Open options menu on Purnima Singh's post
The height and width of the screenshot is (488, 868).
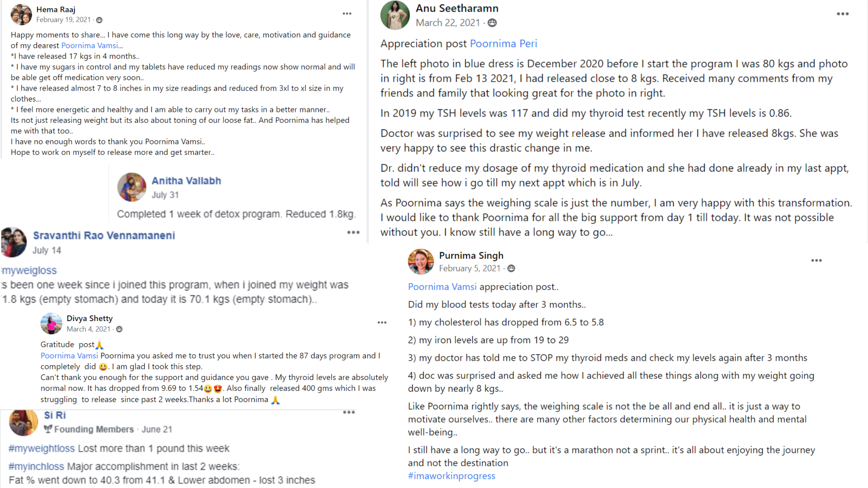pos(816,261)
